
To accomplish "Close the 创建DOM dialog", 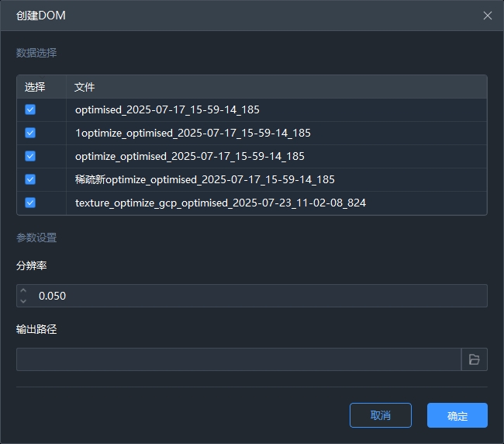I will coord(487,16).
